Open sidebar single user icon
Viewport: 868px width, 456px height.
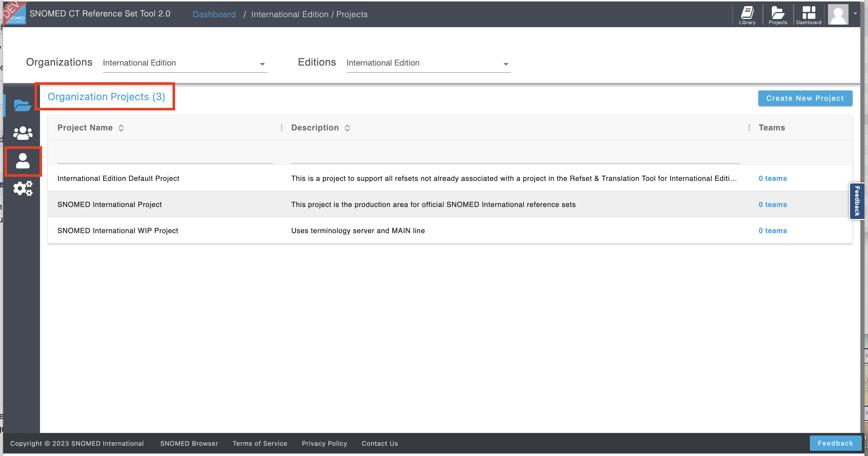(23, 161)
